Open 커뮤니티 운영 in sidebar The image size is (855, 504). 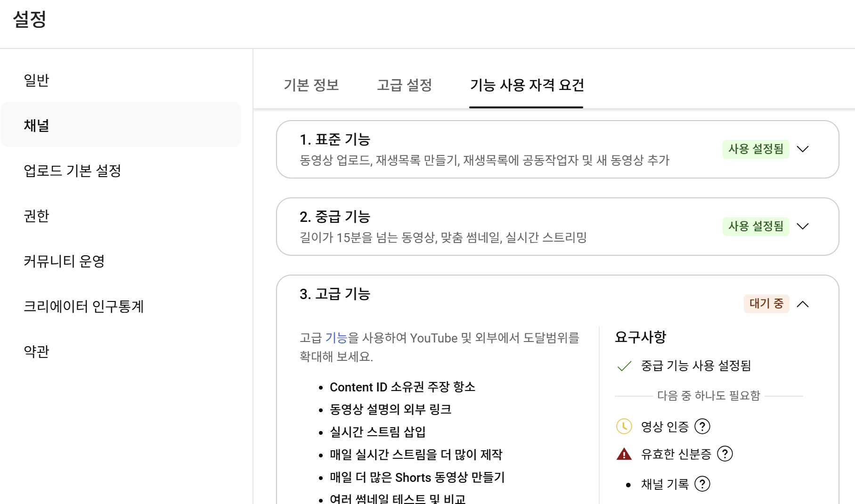(121, 260)
